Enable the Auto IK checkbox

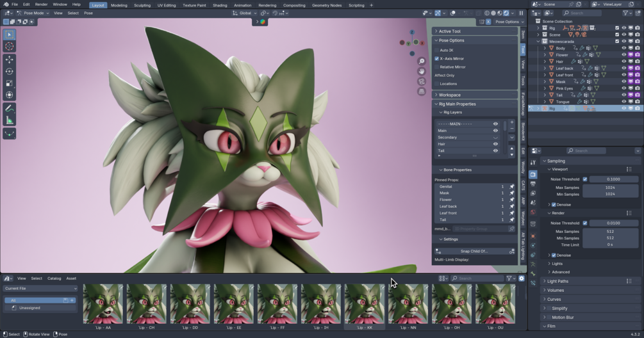coord(437,50)
